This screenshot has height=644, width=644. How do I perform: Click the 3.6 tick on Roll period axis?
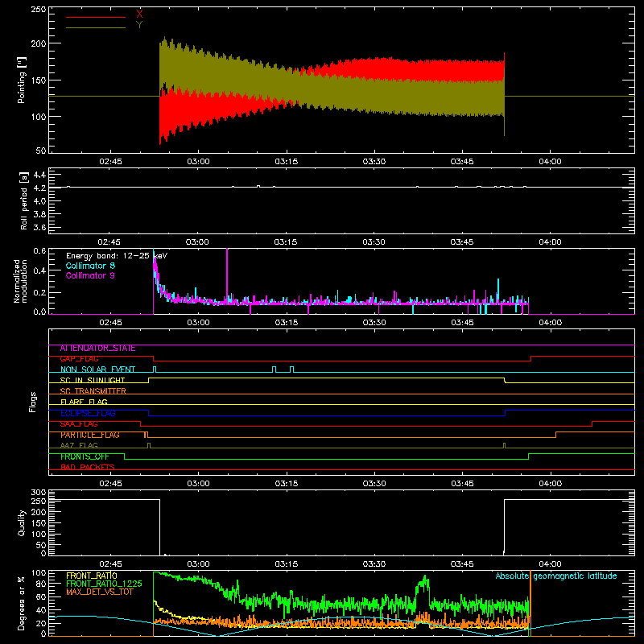click(39, 228)
